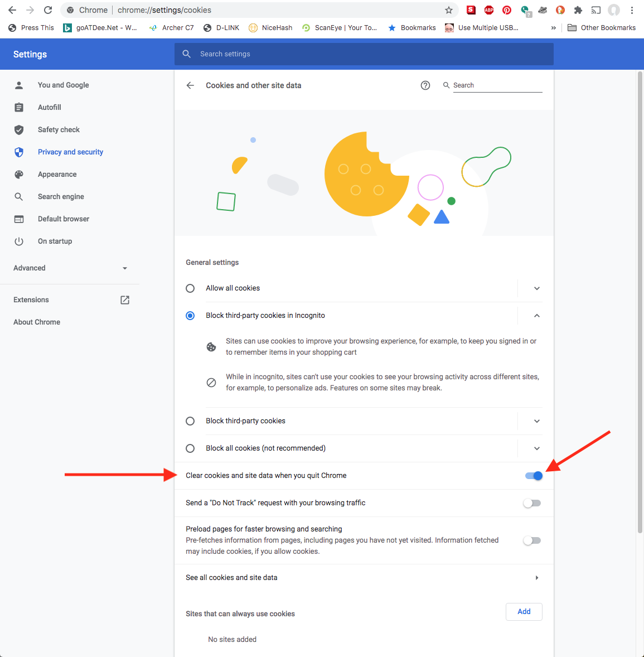Collapse the Block third-party cookies in Incognito section
Image resolution: width=644 pixels, height=657 pixels.
point(536,315)
